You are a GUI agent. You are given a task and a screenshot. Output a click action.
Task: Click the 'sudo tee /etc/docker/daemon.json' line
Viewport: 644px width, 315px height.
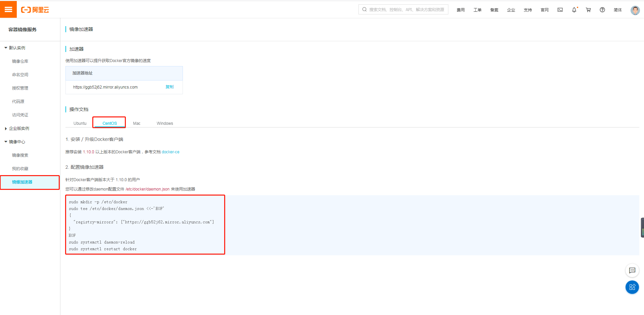click(x=116, y=209)
